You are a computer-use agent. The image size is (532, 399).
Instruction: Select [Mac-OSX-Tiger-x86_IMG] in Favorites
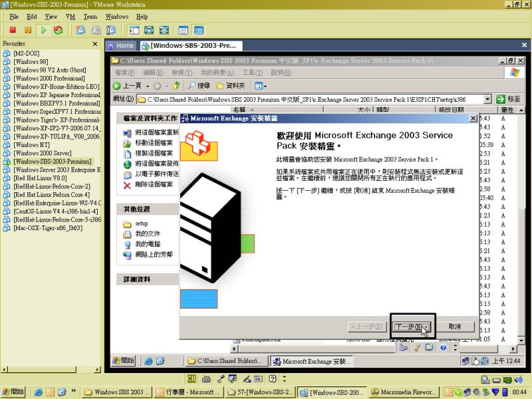(48, 228)
